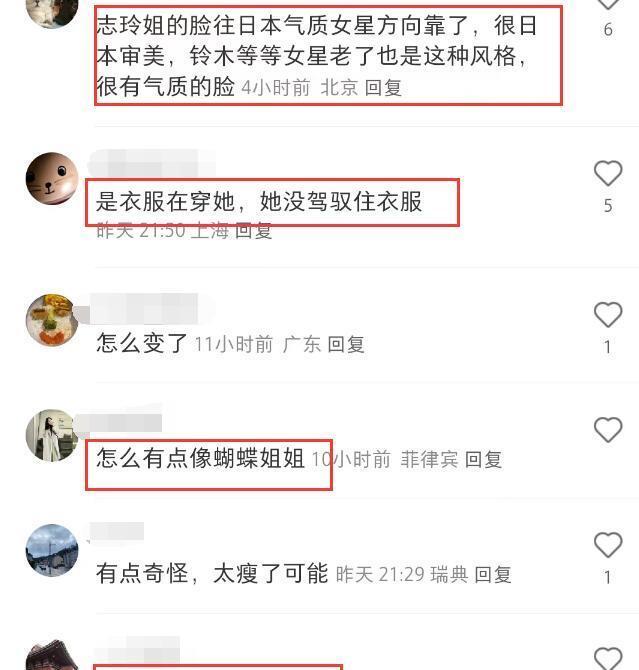Viewport: 639px width, 670px height.
Task: Open the woman in white coat avatar
Action: [x=52, y=435]
